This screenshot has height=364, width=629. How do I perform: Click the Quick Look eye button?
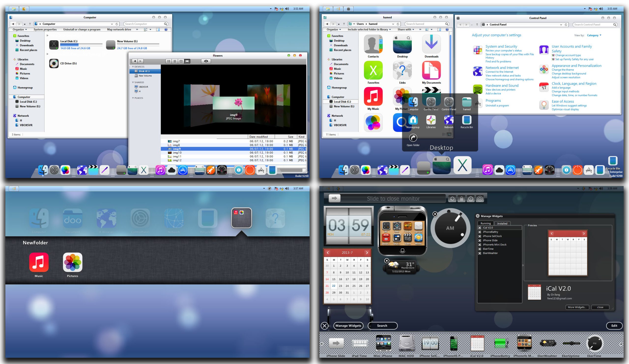tap(206, 61)
